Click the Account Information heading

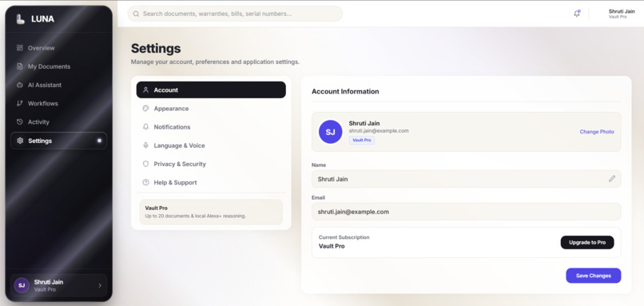345,92
